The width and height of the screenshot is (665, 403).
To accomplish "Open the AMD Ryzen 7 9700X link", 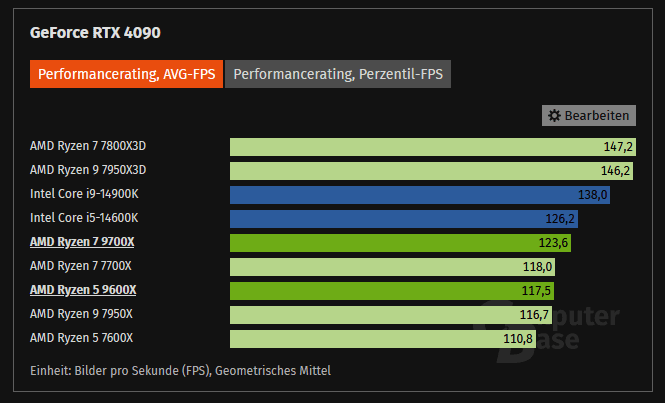I will [x=82, y=242].
